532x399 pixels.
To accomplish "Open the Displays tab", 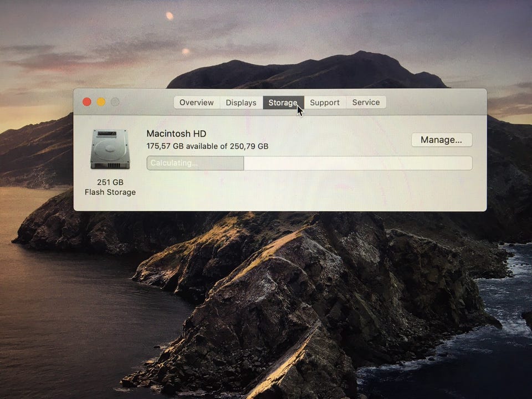I will coord(241,103).
